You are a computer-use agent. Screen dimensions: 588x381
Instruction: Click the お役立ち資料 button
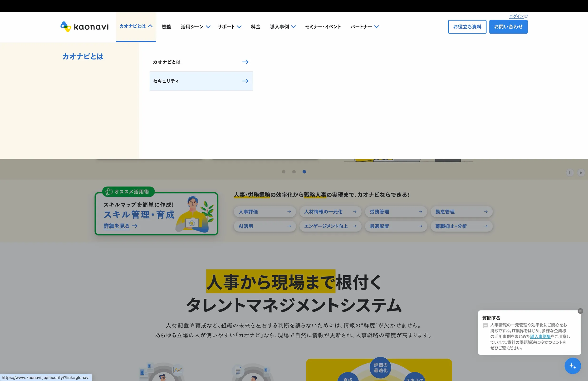(x=467, y=27)
